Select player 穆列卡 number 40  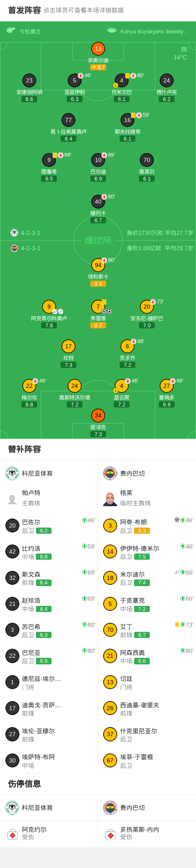[x=98, y=202]
